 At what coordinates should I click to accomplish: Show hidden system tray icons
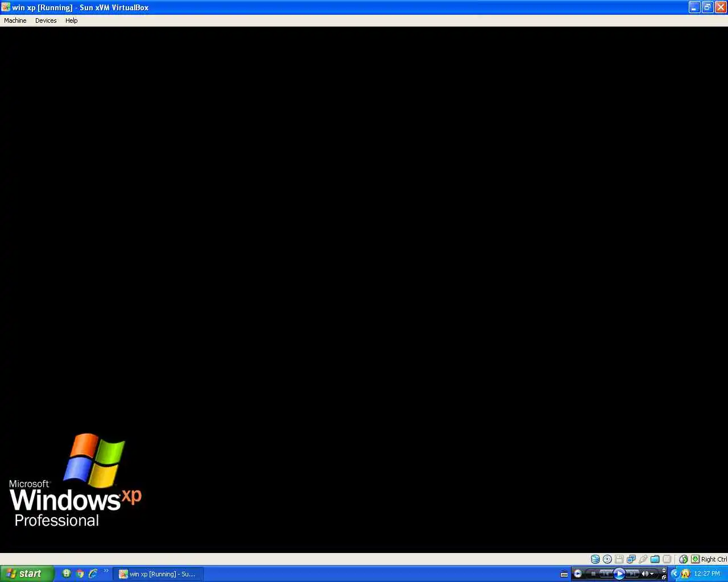tap(675, 573)
